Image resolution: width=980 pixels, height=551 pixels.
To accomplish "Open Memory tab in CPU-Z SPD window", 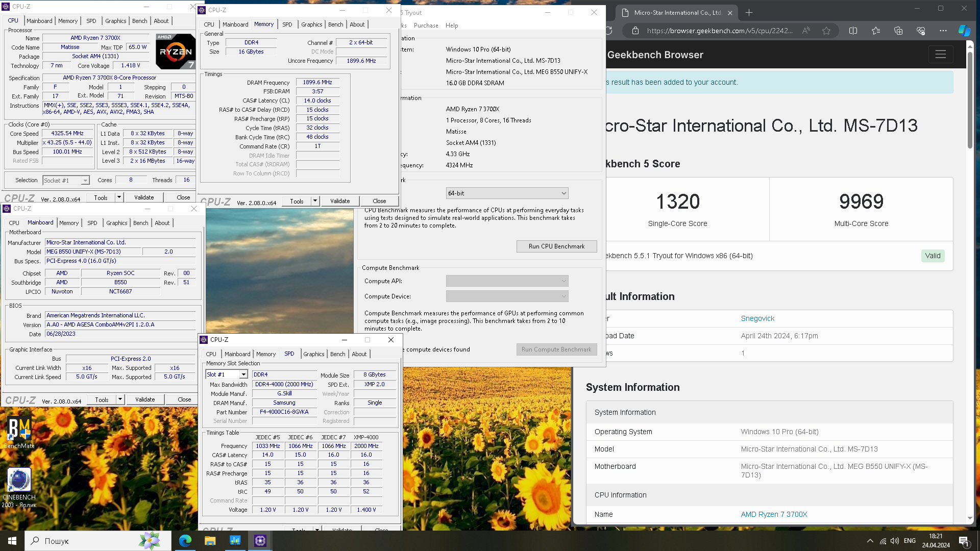I will tap(265, 354).
